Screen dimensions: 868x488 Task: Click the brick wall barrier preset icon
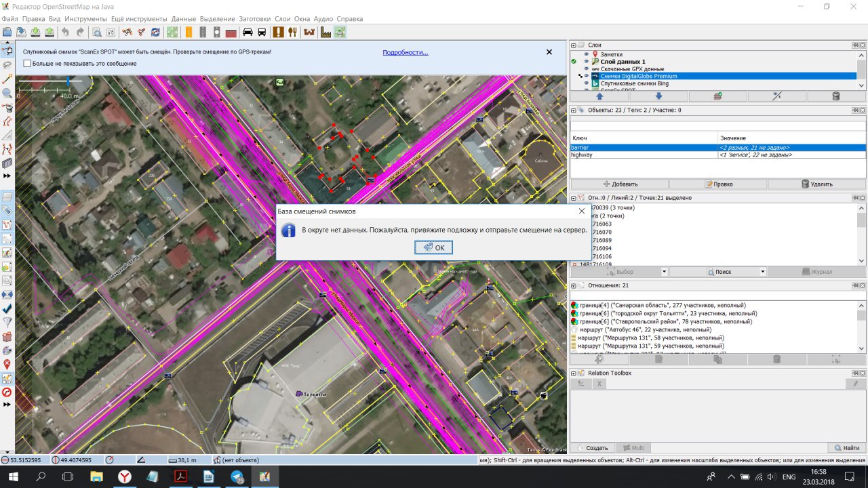click(x=231, y=32)
